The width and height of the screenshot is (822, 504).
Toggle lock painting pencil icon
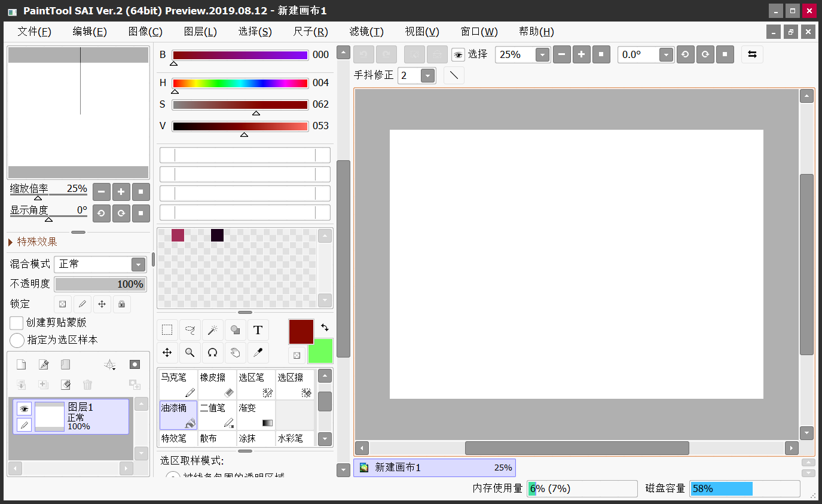(82, 304)
